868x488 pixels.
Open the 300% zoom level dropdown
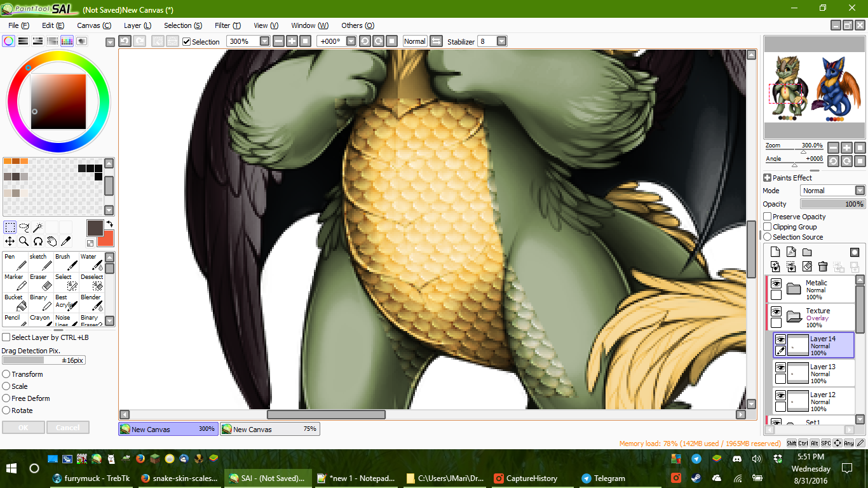click(264, 41)
